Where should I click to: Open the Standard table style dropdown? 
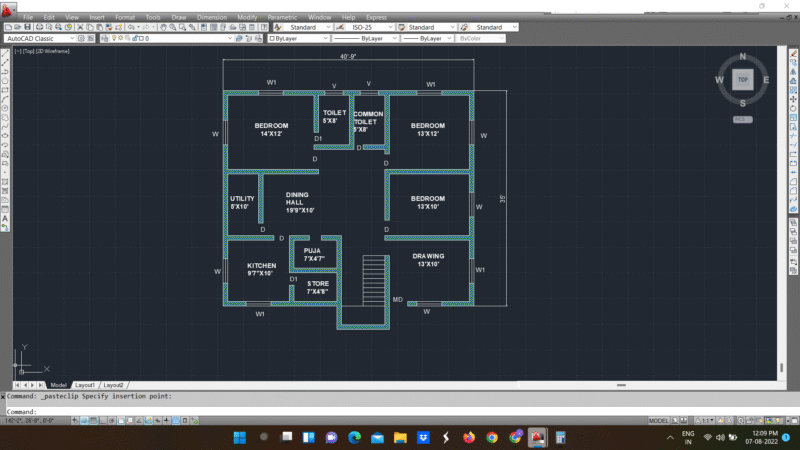432,27
